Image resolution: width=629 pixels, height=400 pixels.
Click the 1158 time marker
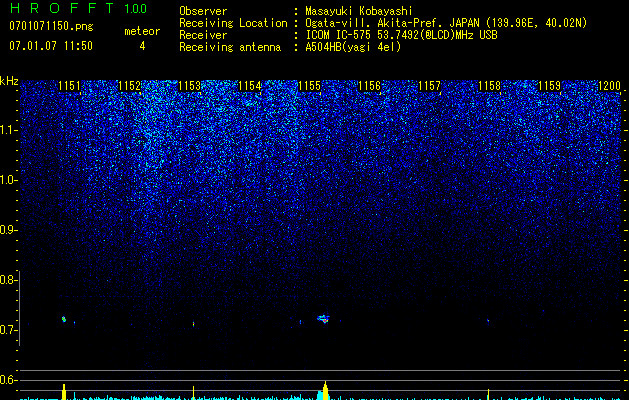click(x=489, y=86)
